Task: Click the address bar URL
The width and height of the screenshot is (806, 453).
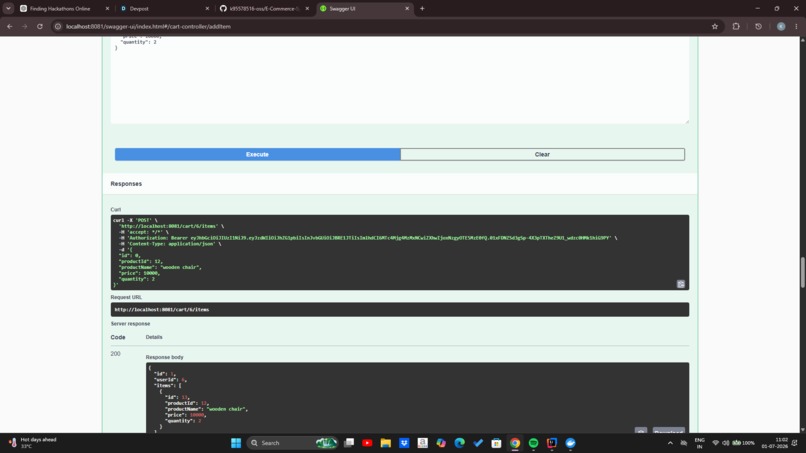Action: 149,26
